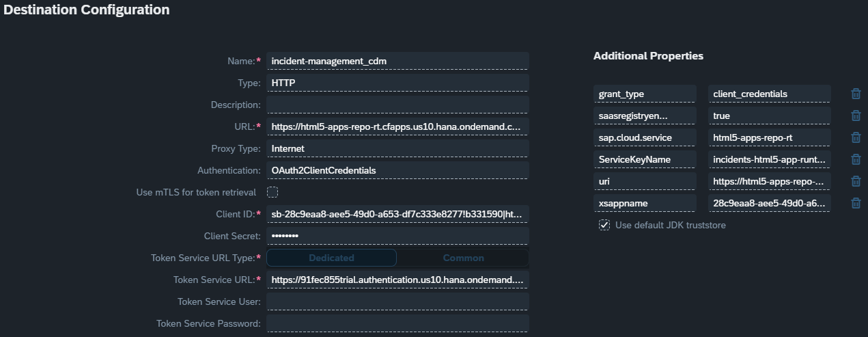
Task: Delete the uri property row
Action: click(x=856, y=181)
